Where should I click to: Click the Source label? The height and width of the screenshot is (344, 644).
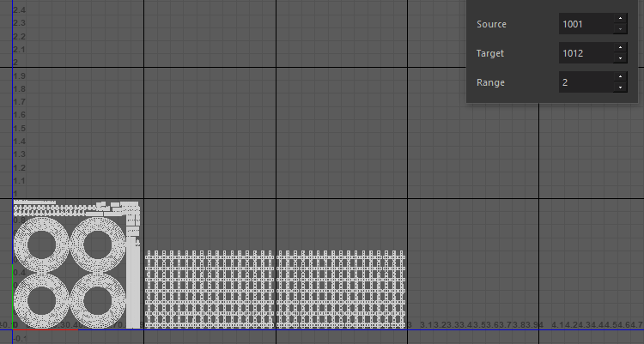coord(491,24)
